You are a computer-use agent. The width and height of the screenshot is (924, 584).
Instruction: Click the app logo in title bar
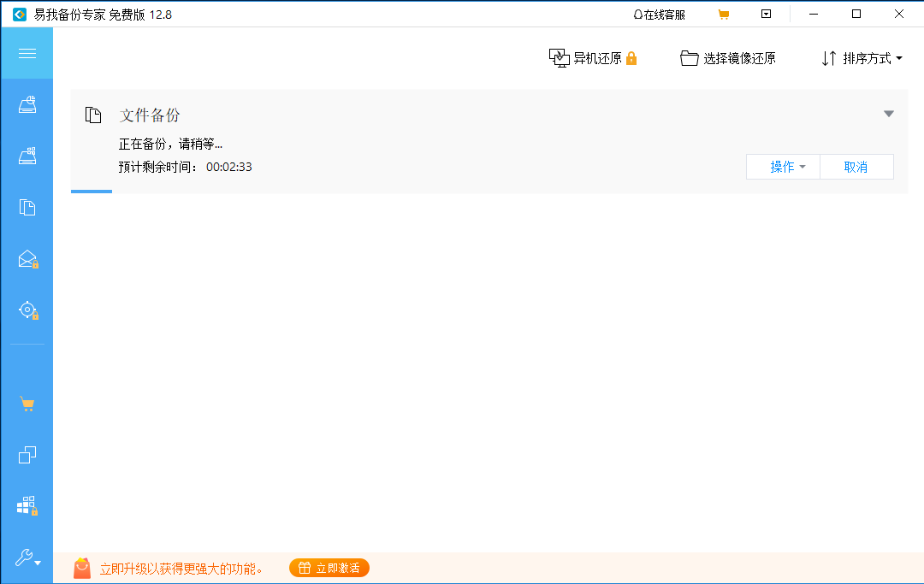(20, 15)
